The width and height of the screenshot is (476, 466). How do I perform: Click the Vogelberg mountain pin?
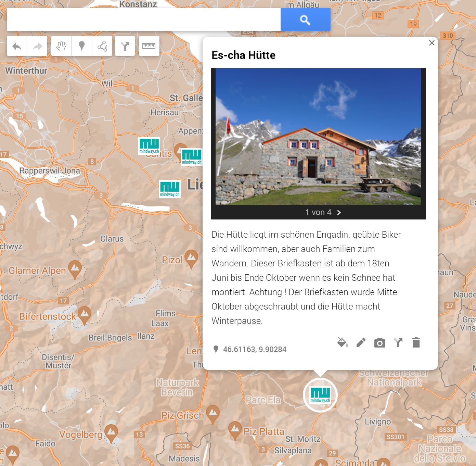click(x=111, y=434)
